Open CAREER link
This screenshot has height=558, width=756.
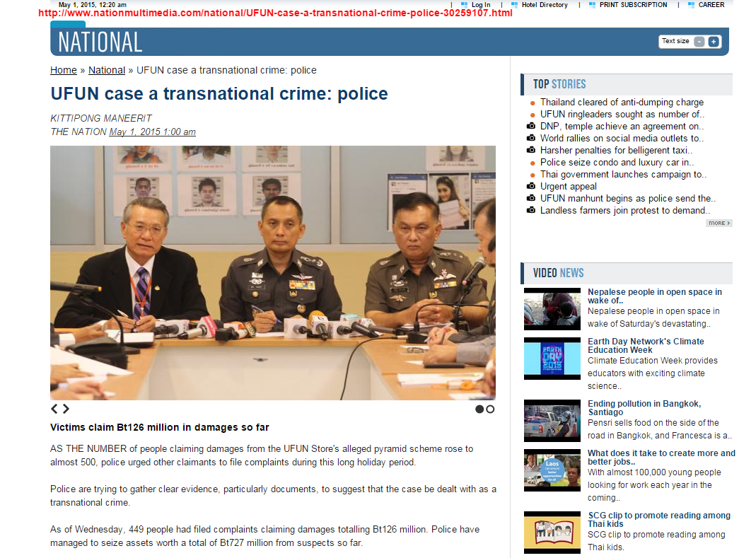(x=711, y=5)
